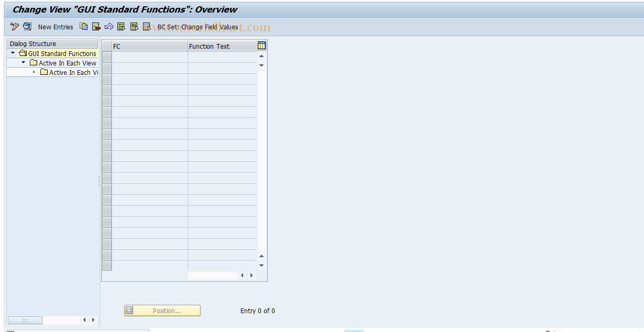Select GUI Standard Functions folder in tree

point(58,53)
